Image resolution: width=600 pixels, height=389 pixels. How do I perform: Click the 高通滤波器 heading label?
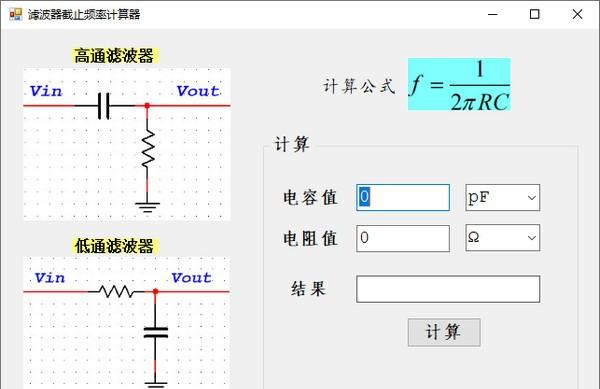tap(114, 56)
